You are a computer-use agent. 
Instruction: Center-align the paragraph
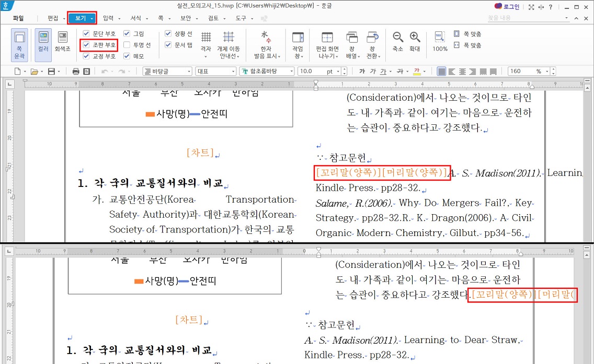pos(462,71)
